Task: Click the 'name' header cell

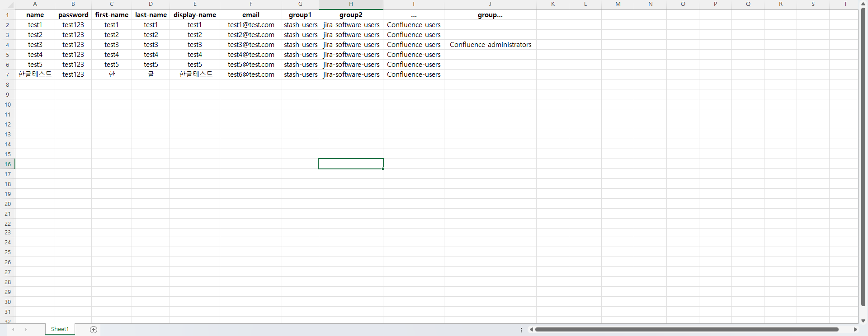Action: click(x=35, y=15)
